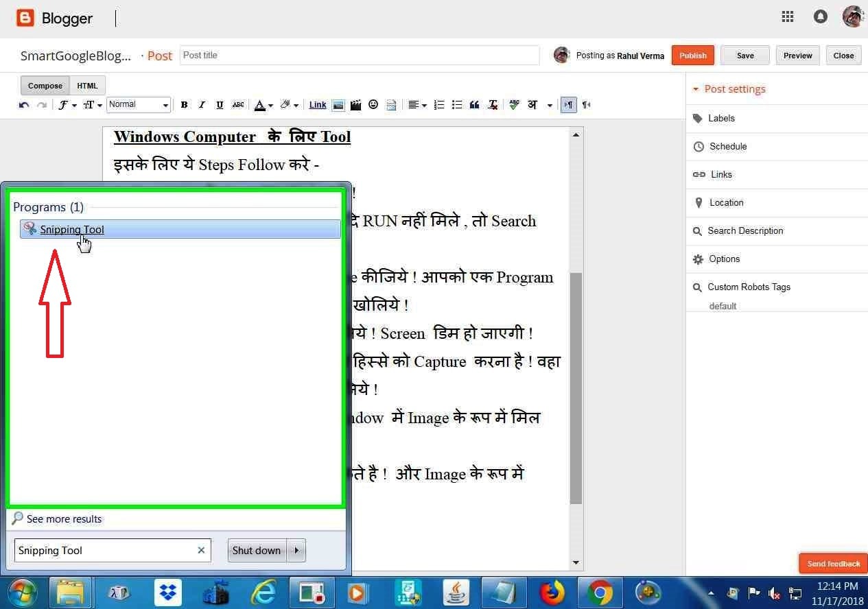The width and height of the screenshot is (868, 609).
Task: Toggle Hindi transliteration tool
Action: [x=532, y=105]
